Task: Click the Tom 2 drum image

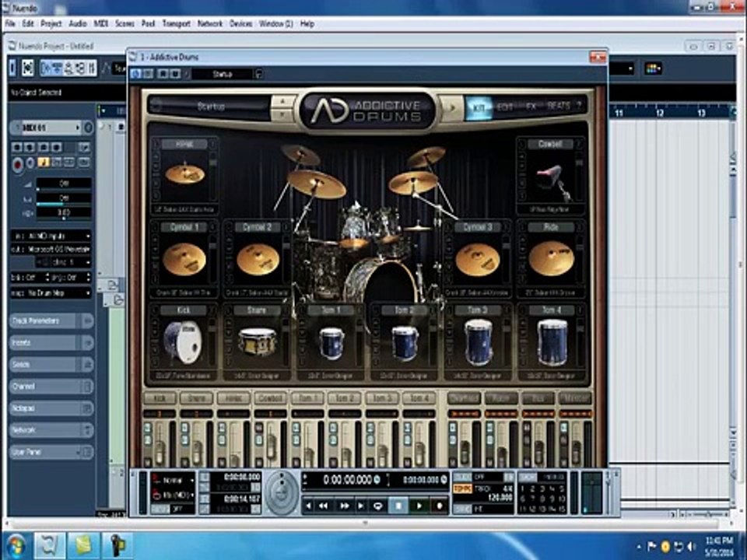Action: coord(405,342)
